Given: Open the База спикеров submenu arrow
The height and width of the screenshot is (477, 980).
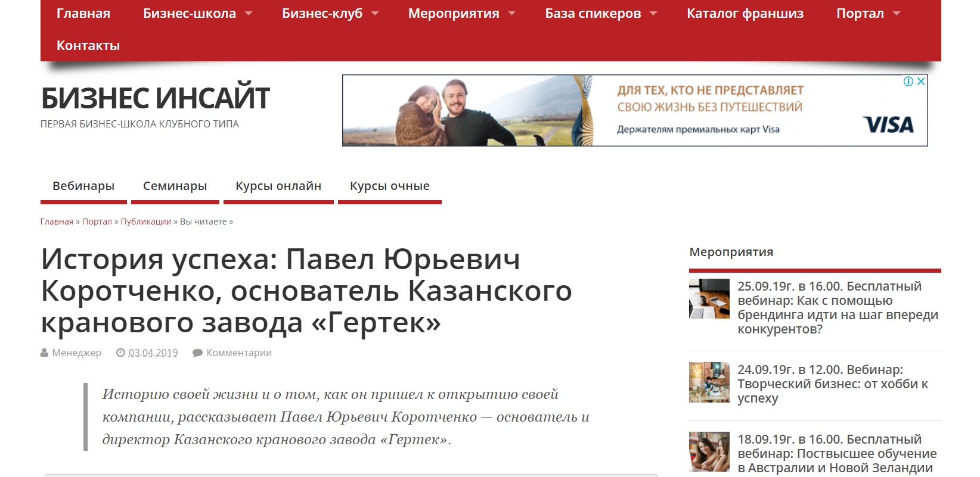Looking at the screenshot, I should (653, 14).
